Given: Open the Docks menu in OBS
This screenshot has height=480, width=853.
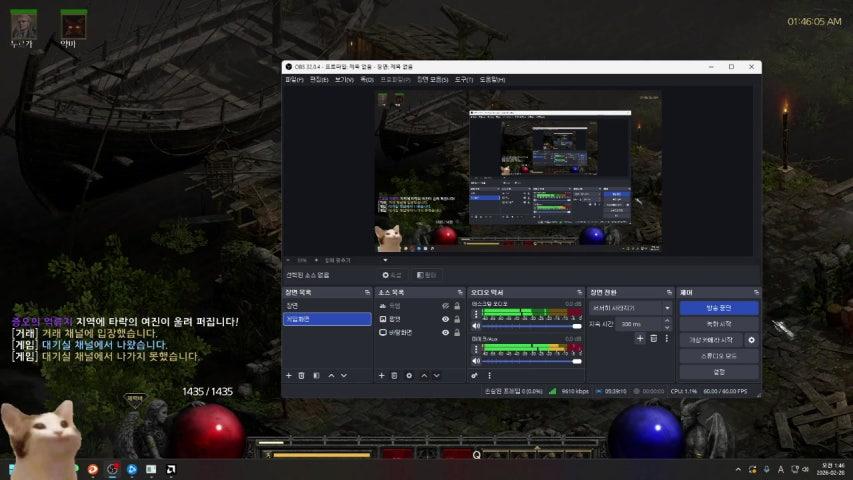Looking at the screenshot, I should point(367,79).
